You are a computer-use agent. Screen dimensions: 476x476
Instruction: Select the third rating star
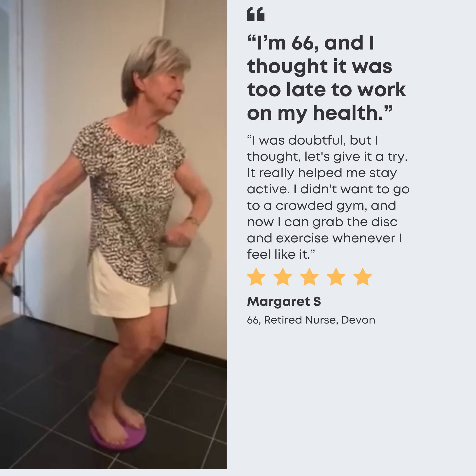pos(309,277)
